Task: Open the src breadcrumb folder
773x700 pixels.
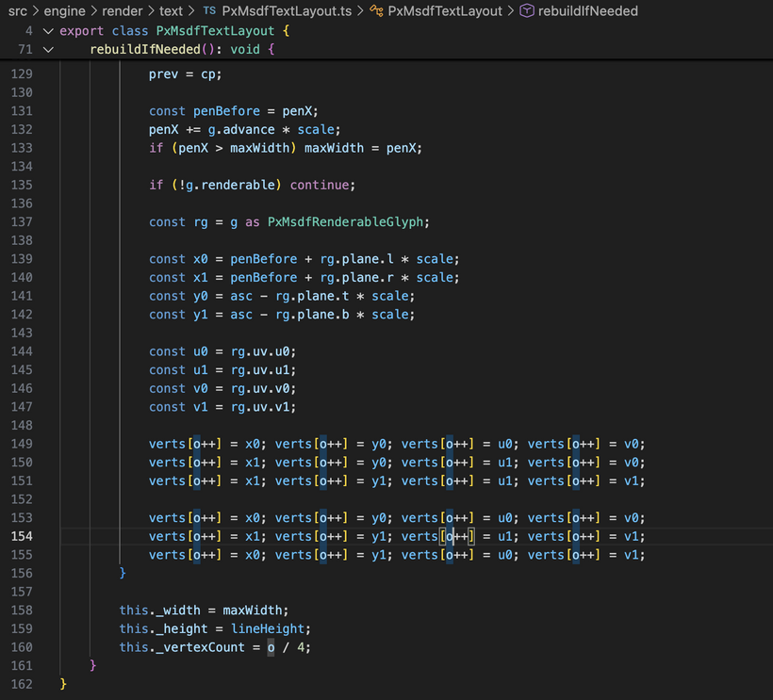Action: click(18, 11)
